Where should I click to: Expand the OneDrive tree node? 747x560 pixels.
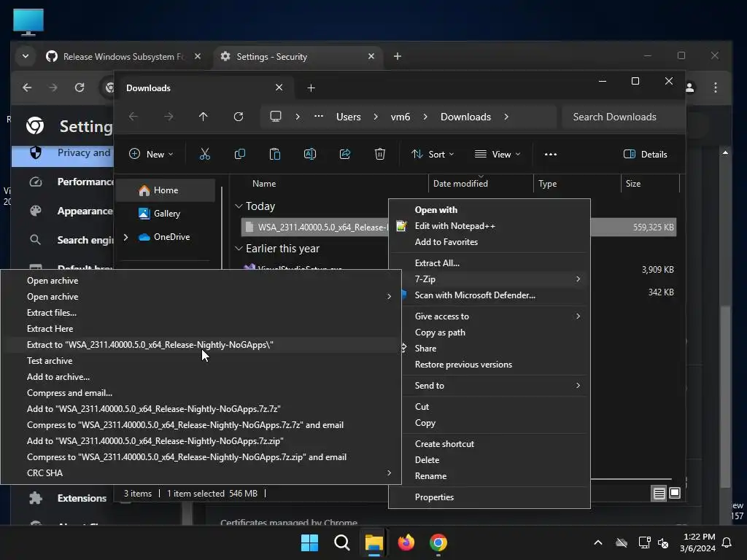125,237
